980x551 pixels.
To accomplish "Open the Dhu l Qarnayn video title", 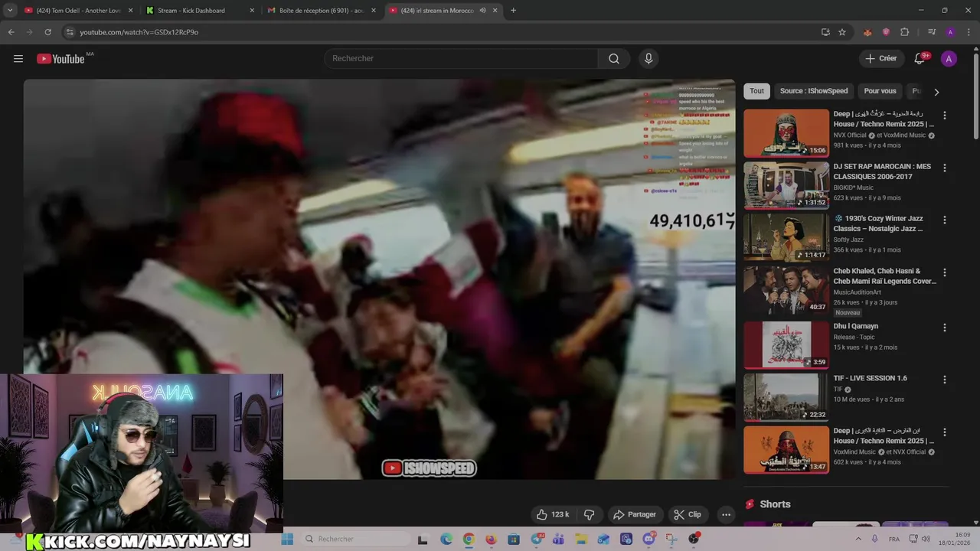I will [856, 326].
